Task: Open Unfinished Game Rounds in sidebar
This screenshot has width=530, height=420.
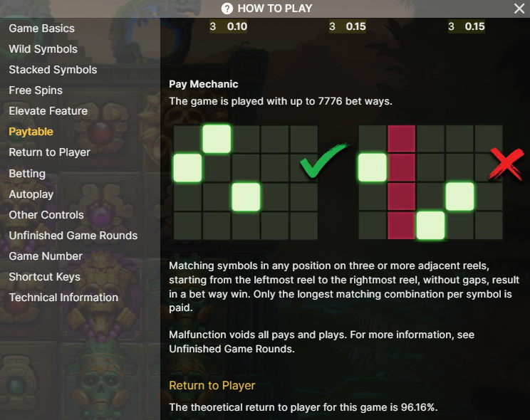Action: (73, 236)
